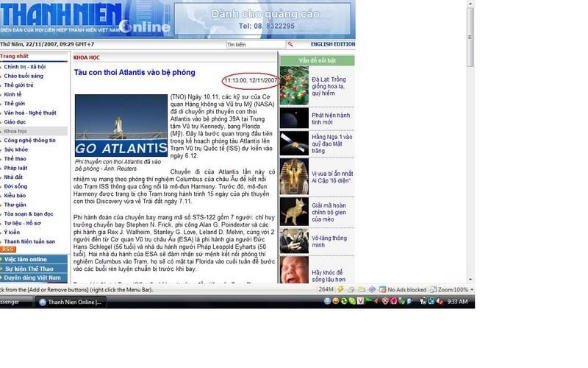
Task: Click the lightning bolt icon in status bar
Action: [340, 289]
